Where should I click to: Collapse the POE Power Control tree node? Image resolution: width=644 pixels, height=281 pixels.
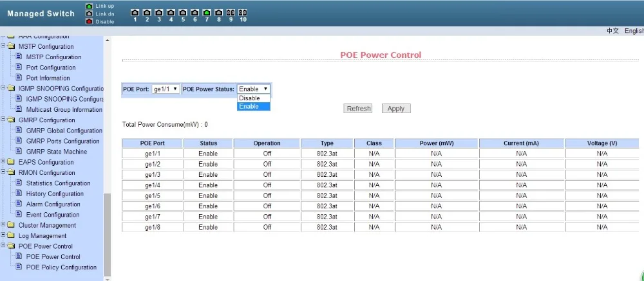(x=3, y=246)
